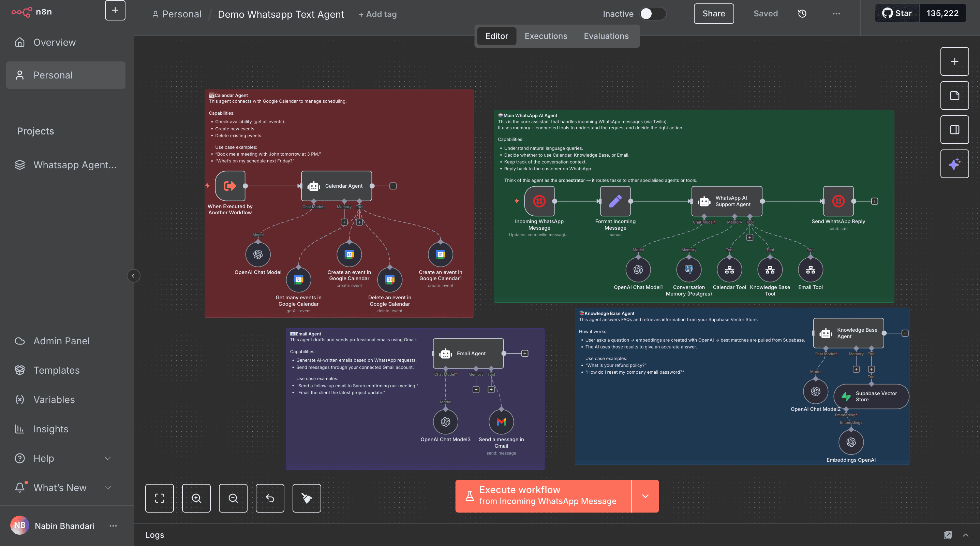Screen dimensions: 980x546
Task: Add memory to Email Agent plus connector
Action: (x=476, y=389)
